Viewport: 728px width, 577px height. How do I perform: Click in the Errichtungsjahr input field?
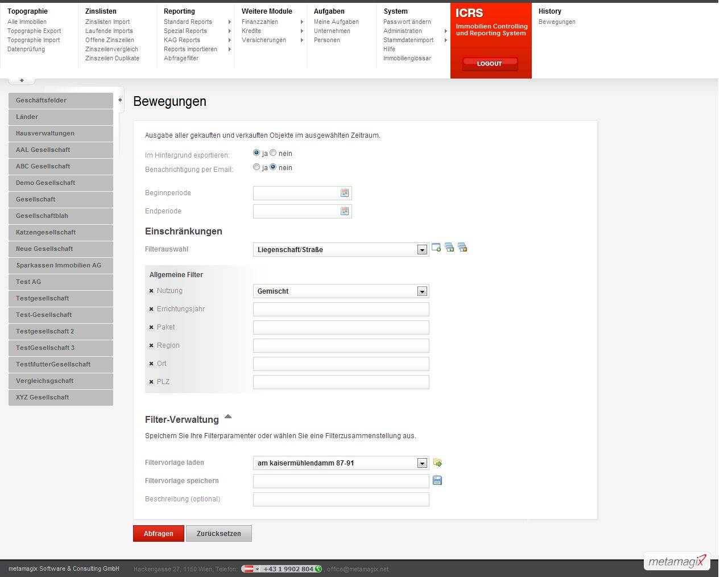click(x=341, y=310)
